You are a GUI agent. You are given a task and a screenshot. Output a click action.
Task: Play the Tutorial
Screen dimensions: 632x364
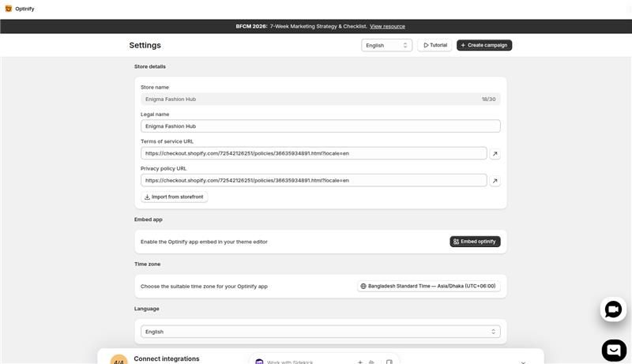[434, 45]
